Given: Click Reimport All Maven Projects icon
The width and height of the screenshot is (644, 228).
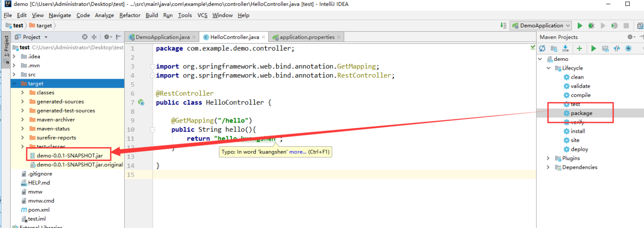Looking at the screenshot, I should pyautogui.click(x=542, y=48).
